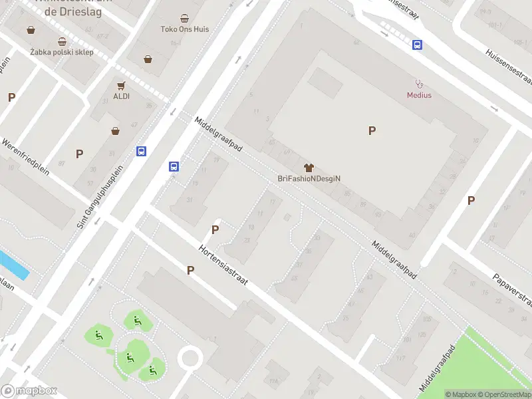This screenshot has width=532, height=399.
Task: Select the bus stop icon near Middelgraafpad start
Action: coord(174,166)
